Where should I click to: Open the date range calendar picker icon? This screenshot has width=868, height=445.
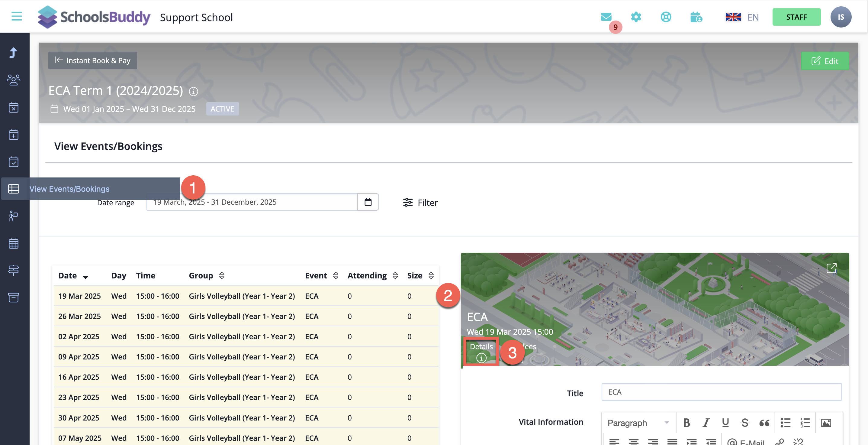click(x=368, y=202)
